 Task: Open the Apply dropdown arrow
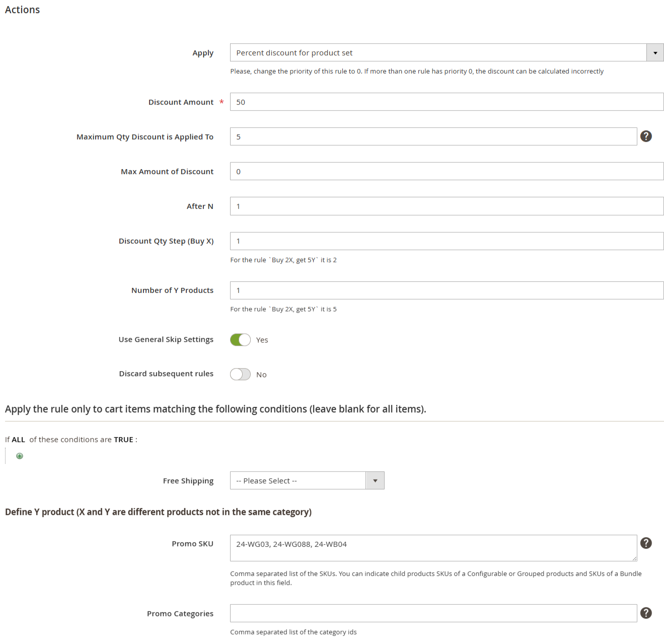pos(655,53)
